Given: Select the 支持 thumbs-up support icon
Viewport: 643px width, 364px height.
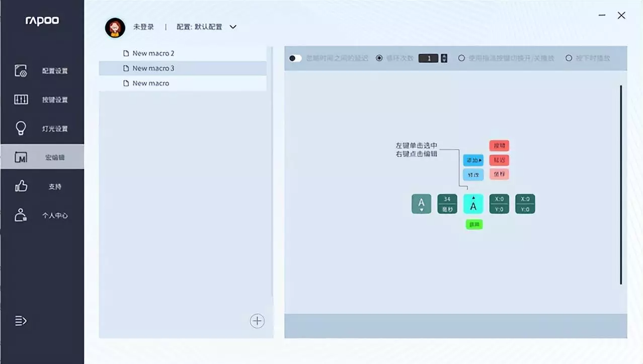Looking at the screenshot, I should coord(21,186).
